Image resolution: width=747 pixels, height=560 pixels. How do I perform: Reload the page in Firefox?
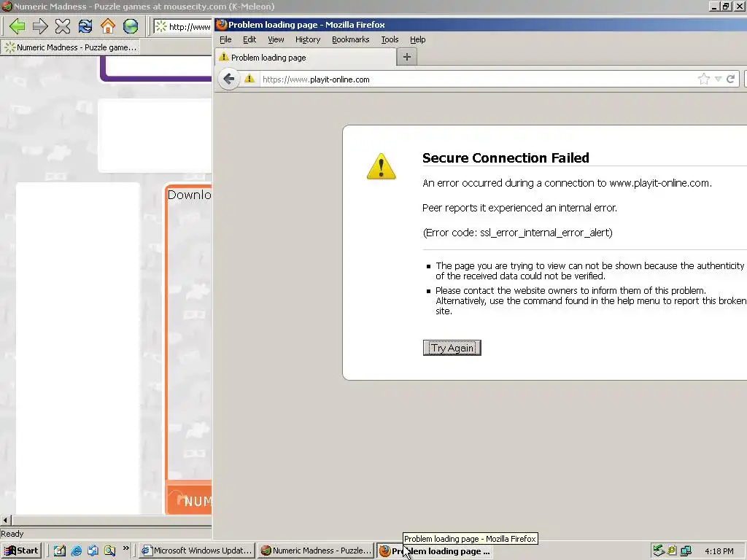[x=730, y=79]
